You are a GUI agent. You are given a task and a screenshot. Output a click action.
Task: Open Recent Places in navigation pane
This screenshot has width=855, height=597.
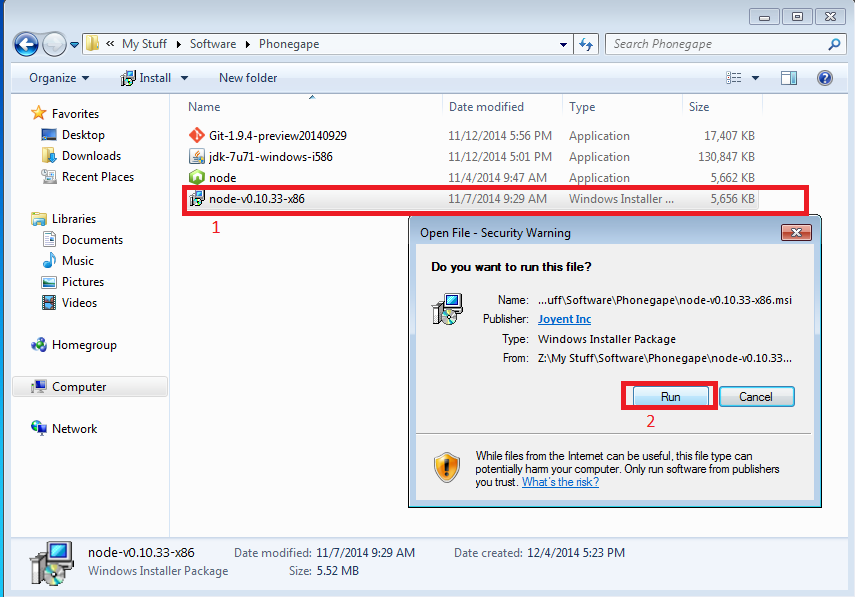pos(98,177)
